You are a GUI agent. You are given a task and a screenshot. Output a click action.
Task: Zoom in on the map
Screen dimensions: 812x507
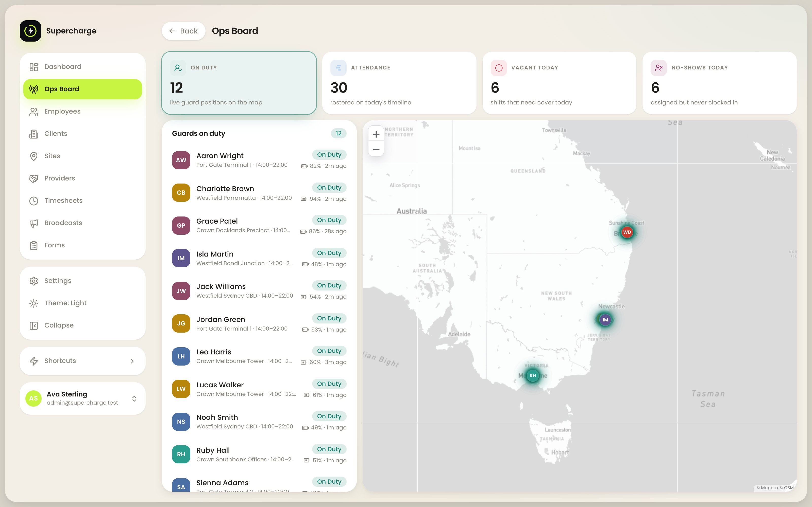pos(376,134)
